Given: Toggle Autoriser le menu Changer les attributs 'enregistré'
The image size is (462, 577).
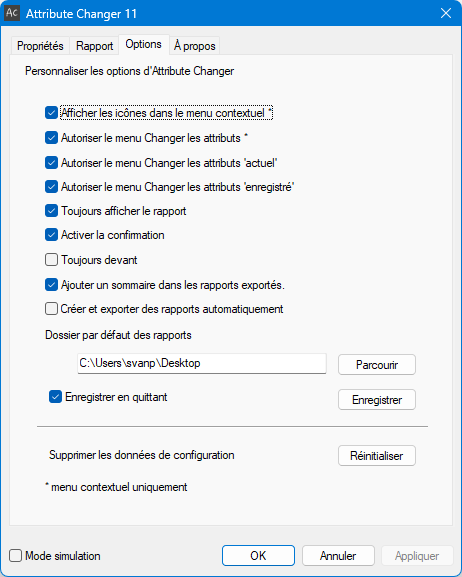Looking at the screenshot, I should 51,187.
